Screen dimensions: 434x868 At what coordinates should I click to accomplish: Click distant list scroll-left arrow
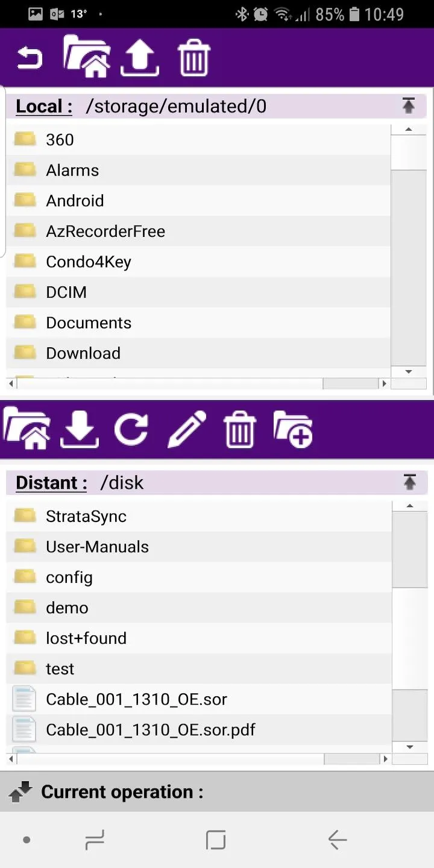point(11,759)
